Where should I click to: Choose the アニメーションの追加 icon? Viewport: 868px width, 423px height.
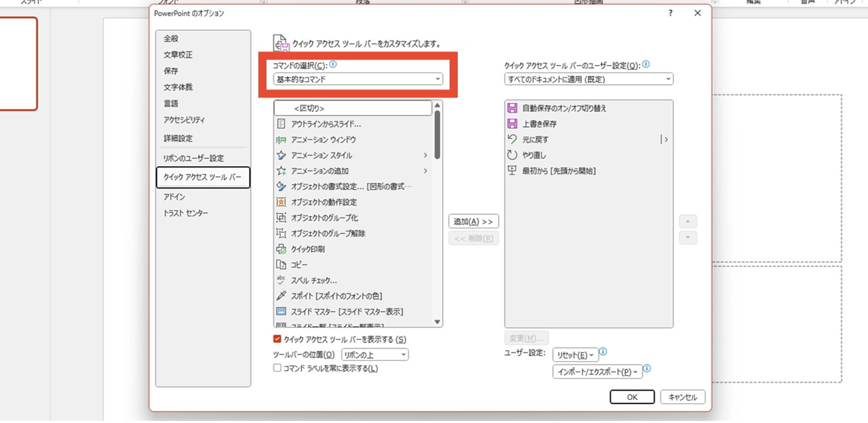(x=281, y=171)
